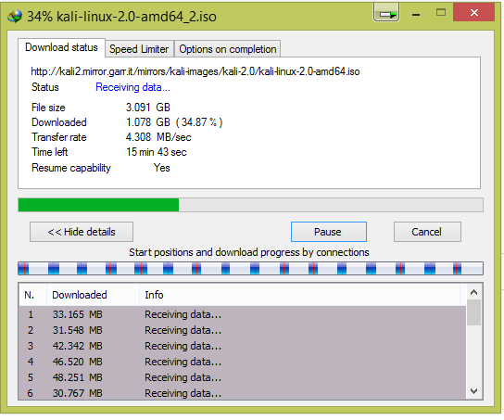Screen dimensions: 504x420
Task: Click the blue Receiving data... status text
Action: [x=132, y=87]
